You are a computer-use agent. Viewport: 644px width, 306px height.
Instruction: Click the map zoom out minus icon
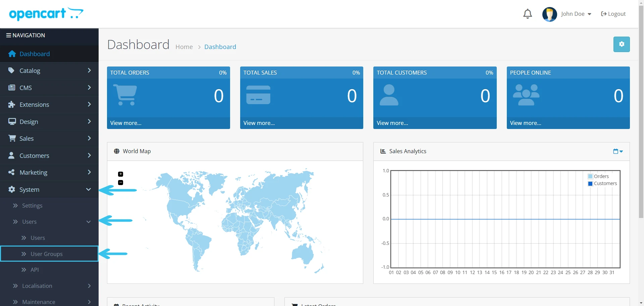121,183
